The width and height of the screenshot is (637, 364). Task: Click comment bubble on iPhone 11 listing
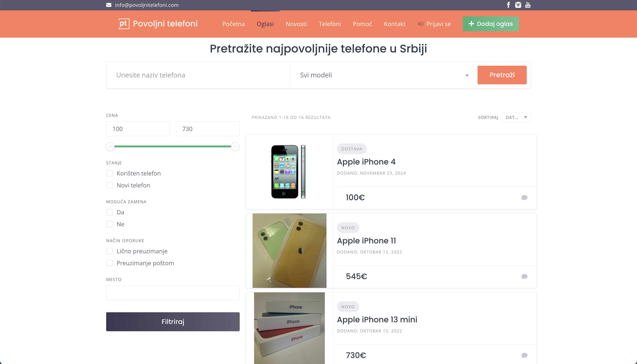(525, 277)
